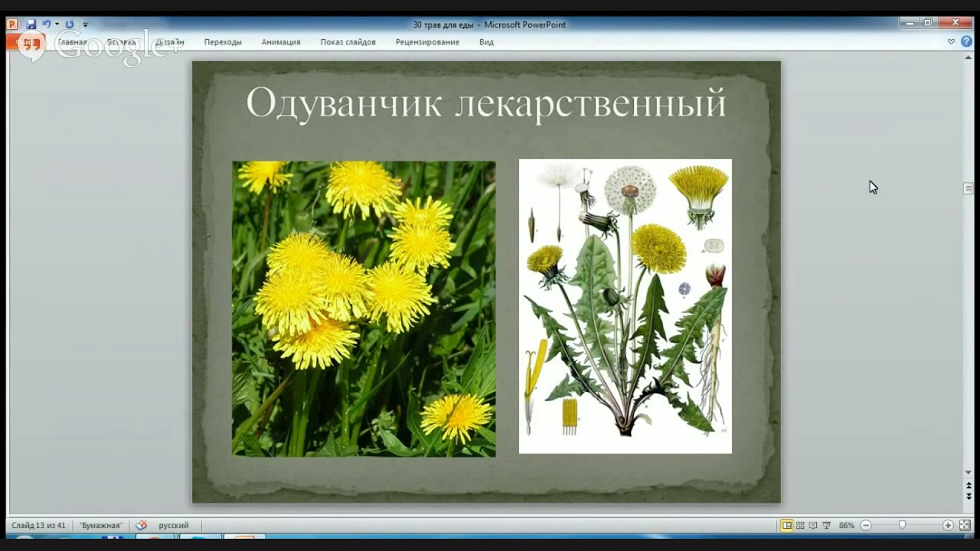
Task: Click the 86% zoom level value
Action: (x=847, y=526)
